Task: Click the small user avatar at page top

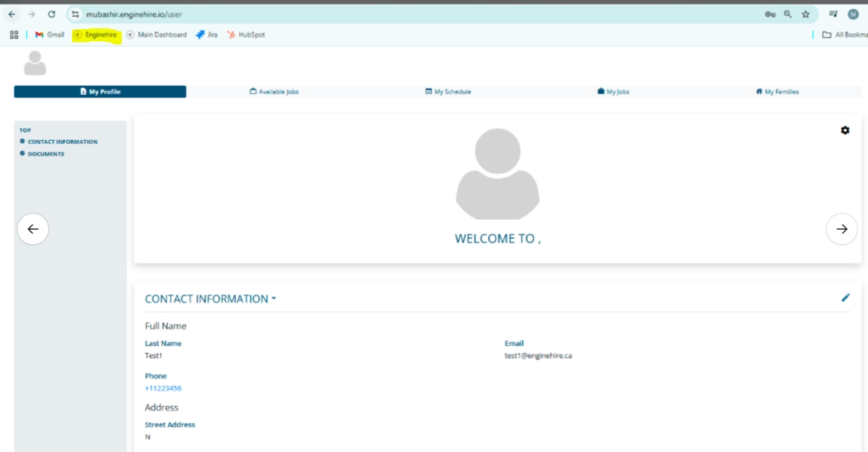Action: [35, 63]
